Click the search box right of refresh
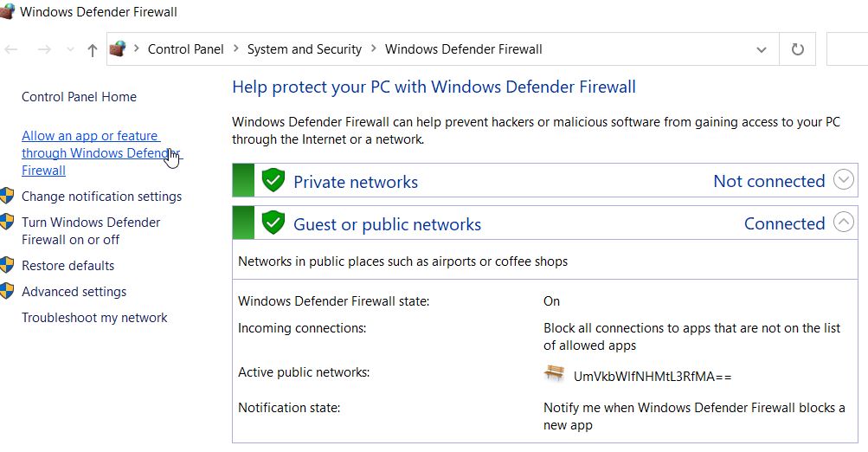 [847, 49]
